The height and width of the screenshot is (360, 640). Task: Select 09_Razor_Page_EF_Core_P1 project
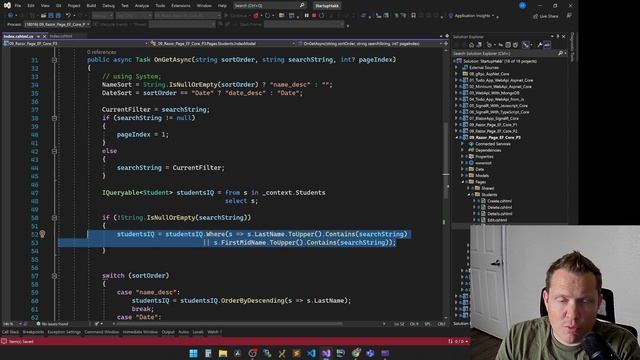click(493, 125)
